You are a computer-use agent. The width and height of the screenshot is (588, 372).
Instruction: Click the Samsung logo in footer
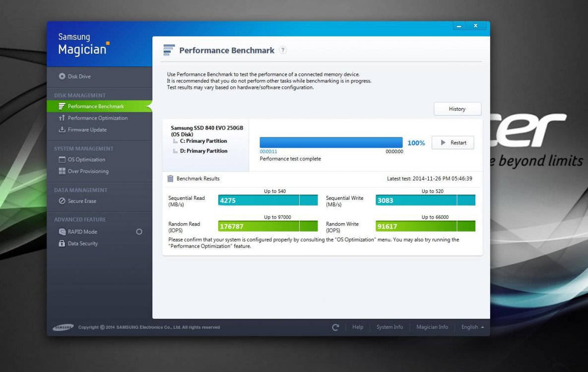point(63,327)
